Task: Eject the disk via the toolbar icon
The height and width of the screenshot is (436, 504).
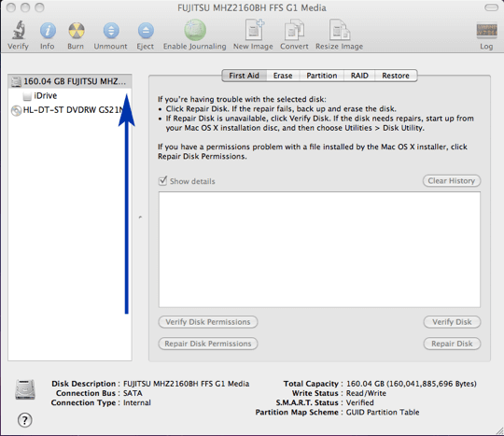Action: (146, 31)
